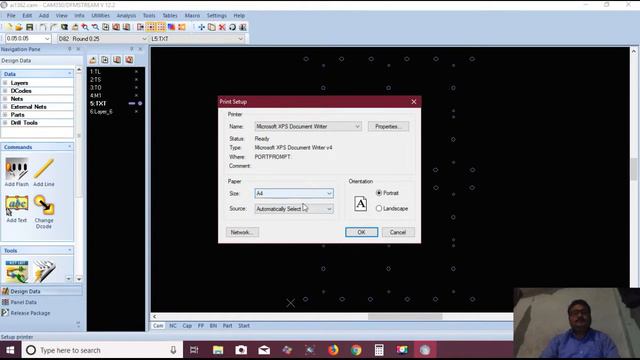Toggle visibility of layer 6:Layer_6
The height and width of the screenshot is (360, 640).
[136, 111]
